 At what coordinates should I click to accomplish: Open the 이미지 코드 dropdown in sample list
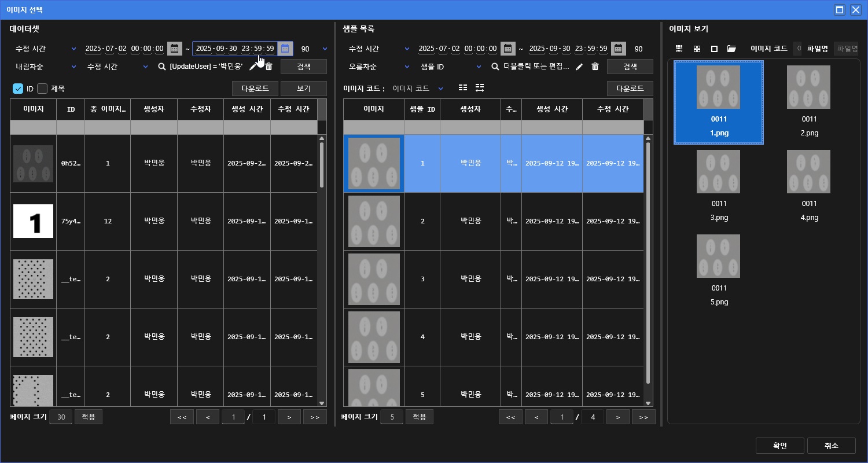pos(418,89)
